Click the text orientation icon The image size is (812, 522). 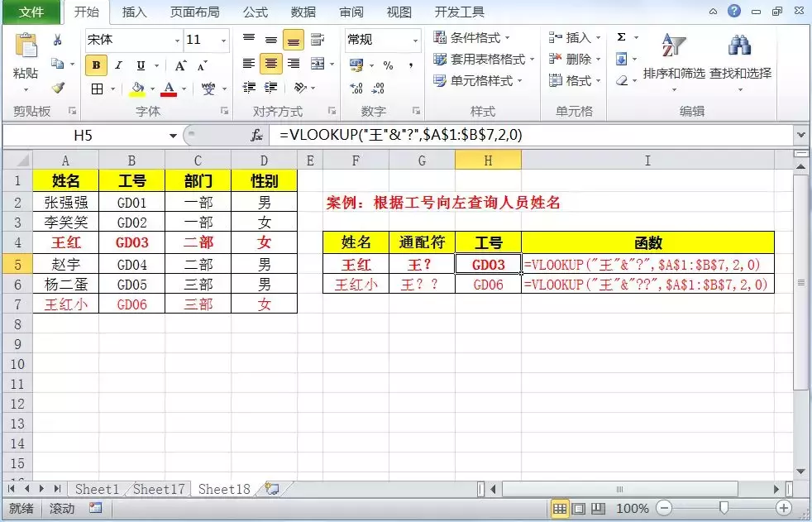(300, 88)
